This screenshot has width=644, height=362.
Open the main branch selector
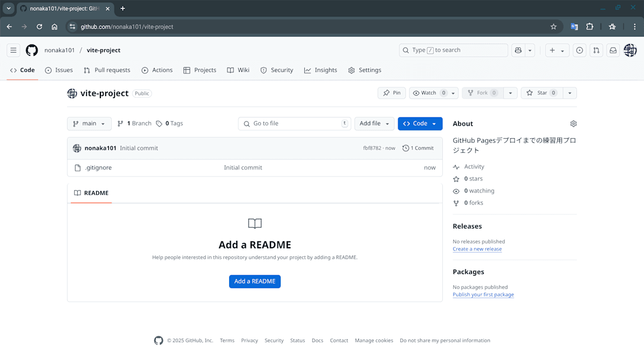click(89, 124)
